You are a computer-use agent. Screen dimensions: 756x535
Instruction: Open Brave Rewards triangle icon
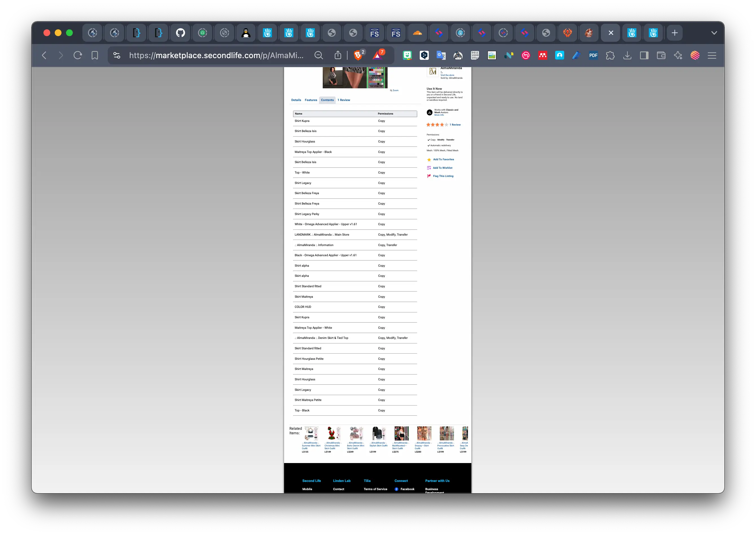click(x=378, y=55)
